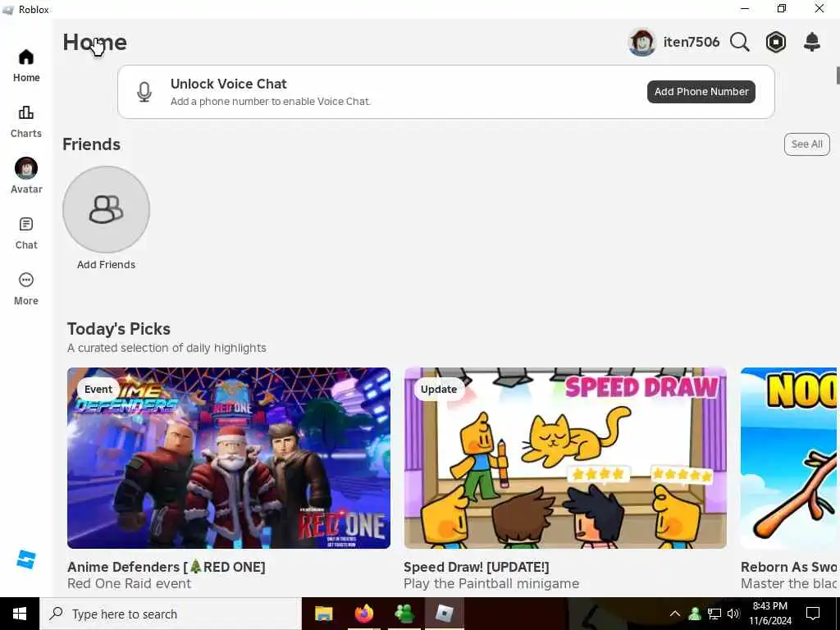The width and height of the screenshot is (840, 630).
Task: Click the taskbar clock showing 8:43 PM
Action: point(769,614)
